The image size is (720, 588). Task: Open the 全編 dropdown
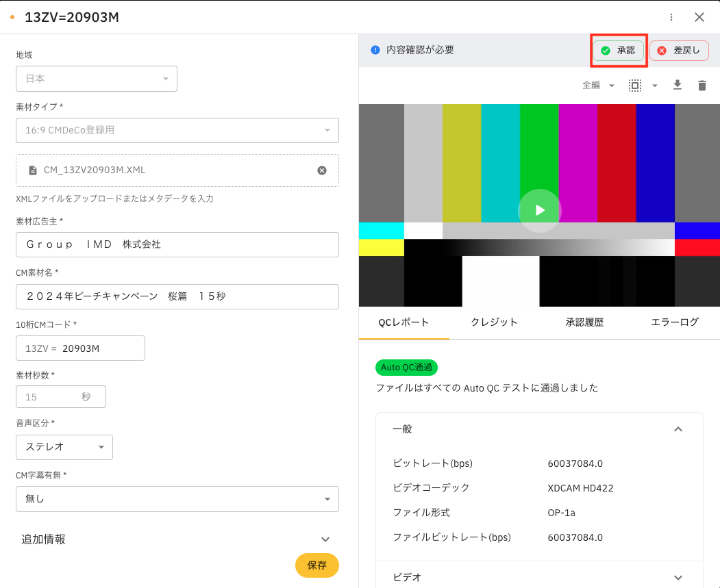(x=598, y=86)
